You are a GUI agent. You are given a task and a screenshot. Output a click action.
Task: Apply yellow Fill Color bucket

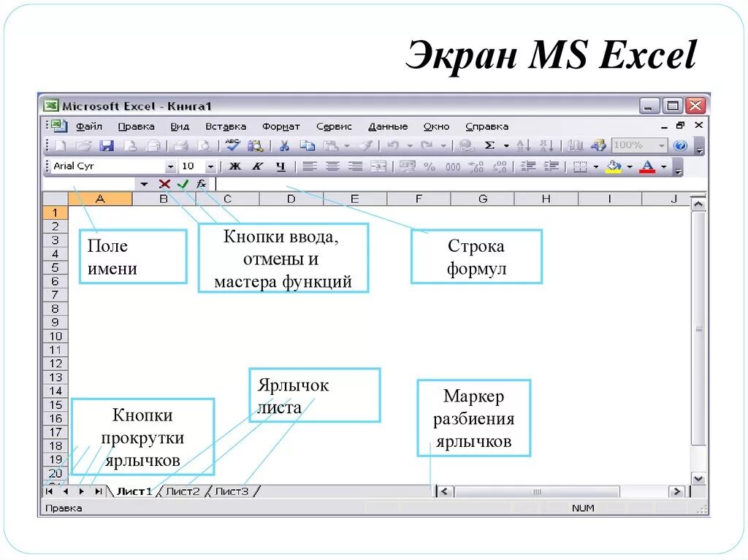[614, 166]
